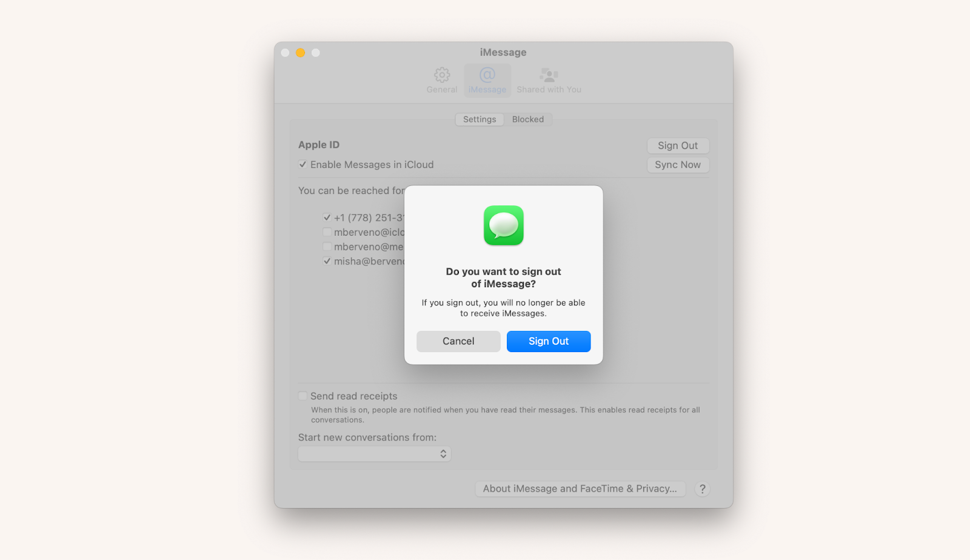
Task: Click Sign Out in the confirmation dialog
Action: coord(549,341)
